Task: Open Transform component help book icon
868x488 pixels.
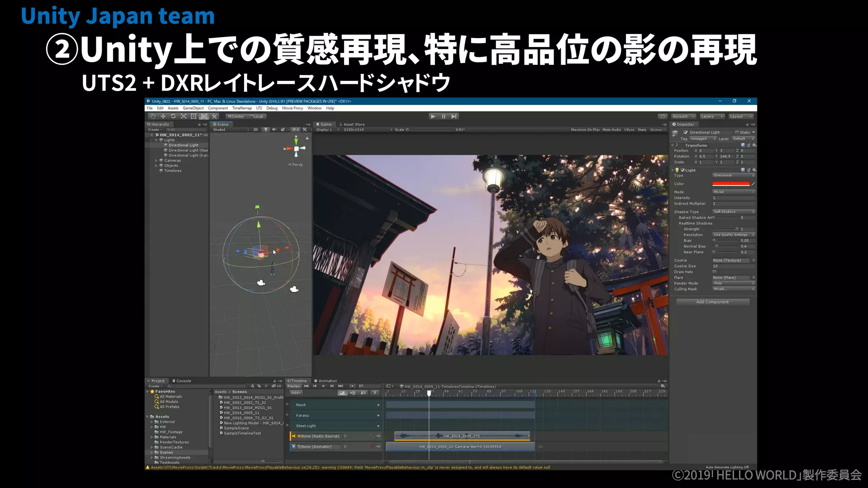Action: click(743, 145)
